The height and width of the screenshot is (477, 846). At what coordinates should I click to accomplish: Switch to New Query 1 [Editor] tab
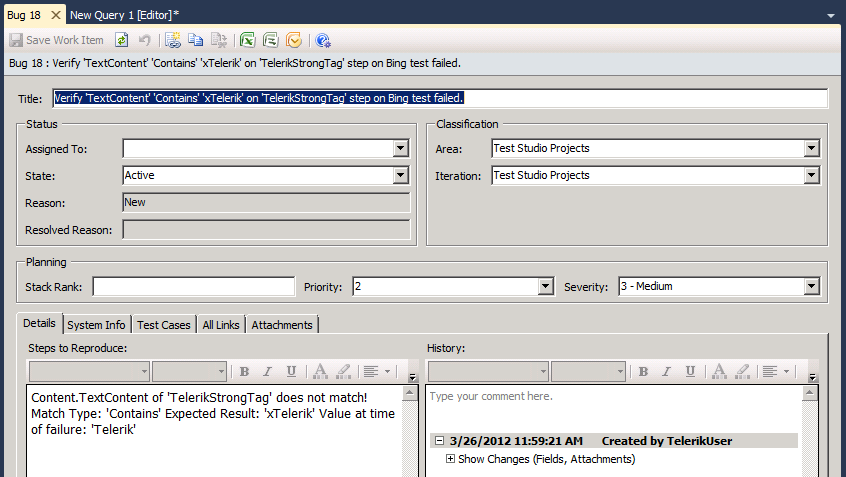(x=125, y=15)
